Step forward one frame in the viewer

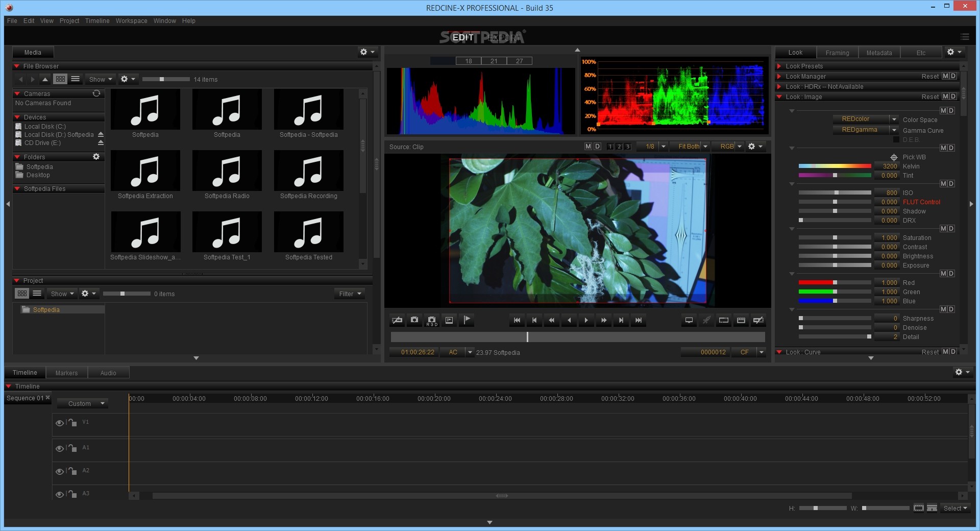click(621, 320)
